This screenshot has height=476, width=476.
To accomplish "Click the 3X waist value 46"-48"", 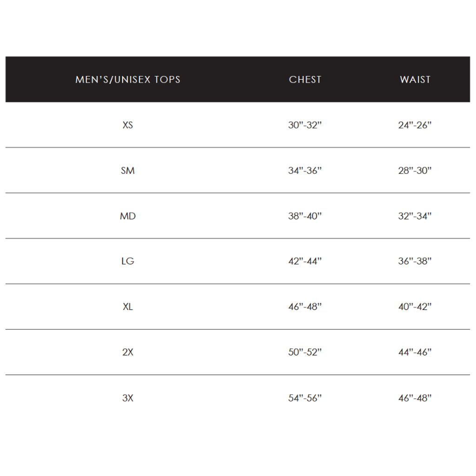I will click(415, 398).
